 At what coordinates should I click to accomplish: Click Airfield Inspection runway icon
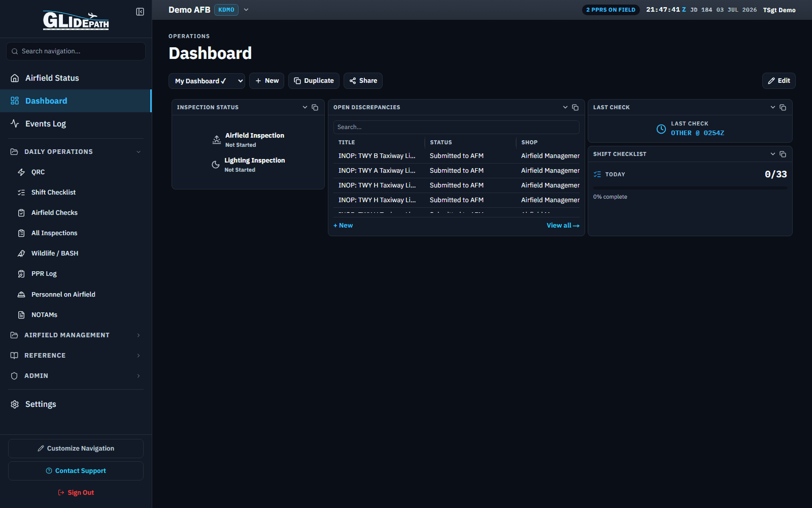(217, 140)
